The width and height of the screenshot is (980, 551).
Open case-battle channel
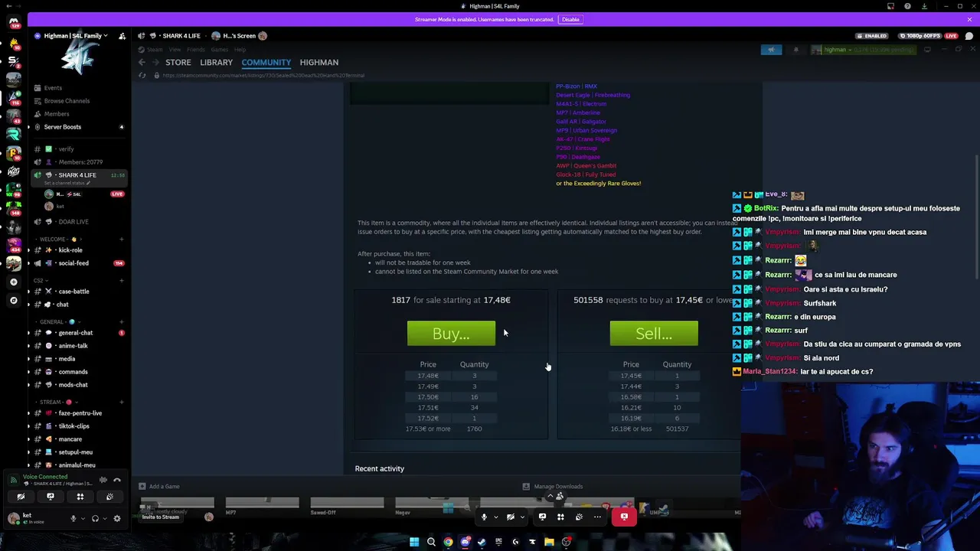pos(73,292)
